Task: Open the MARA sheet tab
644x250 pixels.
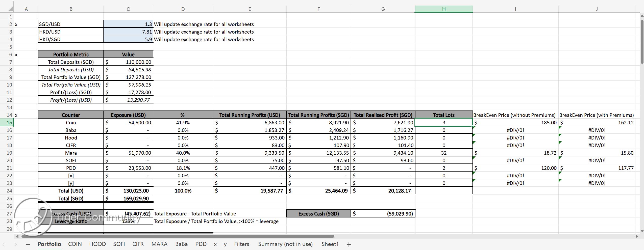Action: click(x=159, y=244)
